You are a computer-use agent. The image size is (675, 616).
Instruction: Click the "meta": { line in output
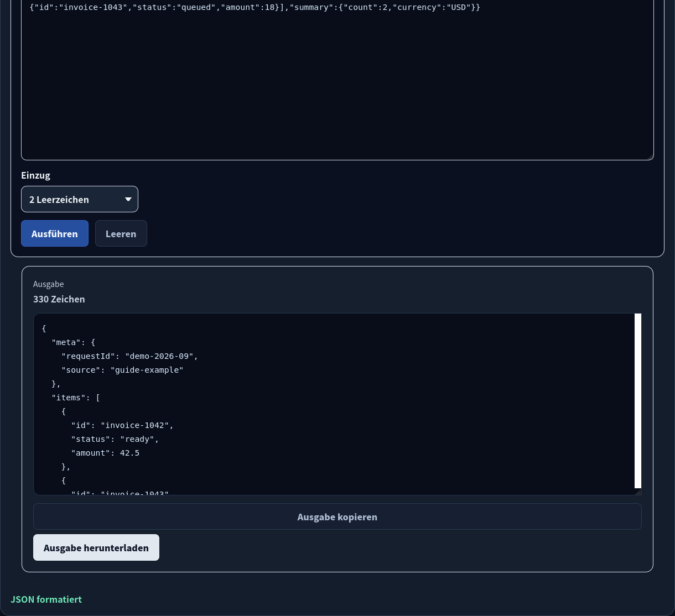pyautogui.click(x=74, y=342)
